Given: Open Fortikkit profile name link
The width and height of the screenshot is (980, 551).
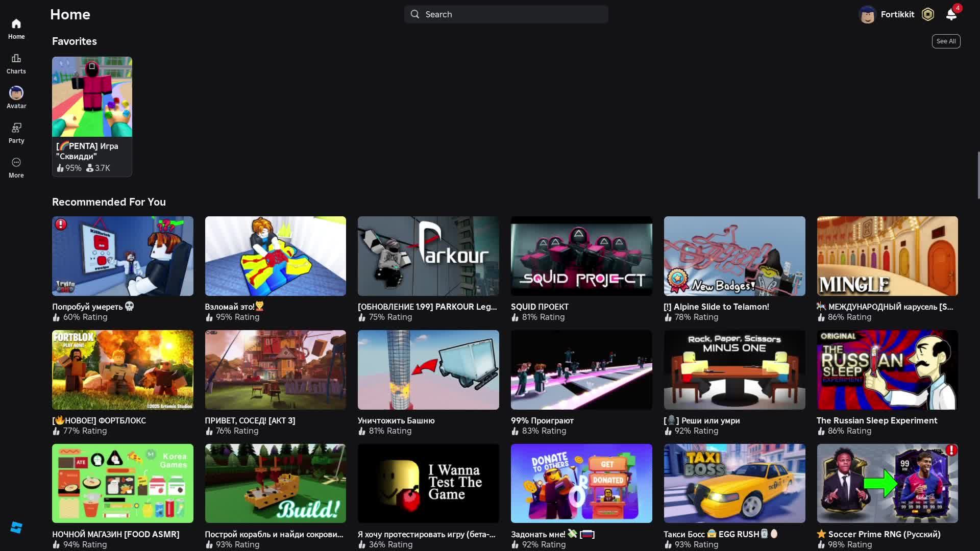Looking at the screenshot, I should tap(897, 14).
